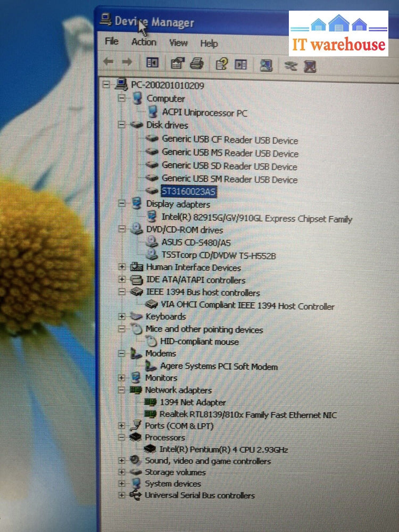Viewport: 399px width, 532px height.
Task: Click the Uninstall device toolbar icon
Action: click(x=310, y=66)
